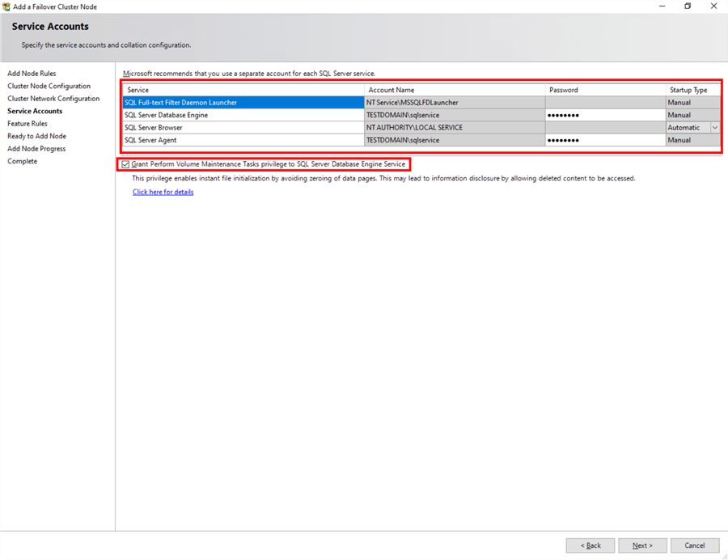Click Manual startup type for Full-text Filter Daemon
This screenshot has width=728, height=560.
click(x=693, y=103)
